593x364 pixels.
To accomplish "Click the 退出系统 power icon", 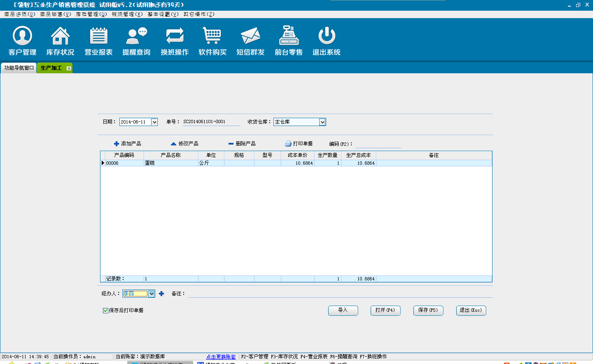I will [327, 36].
